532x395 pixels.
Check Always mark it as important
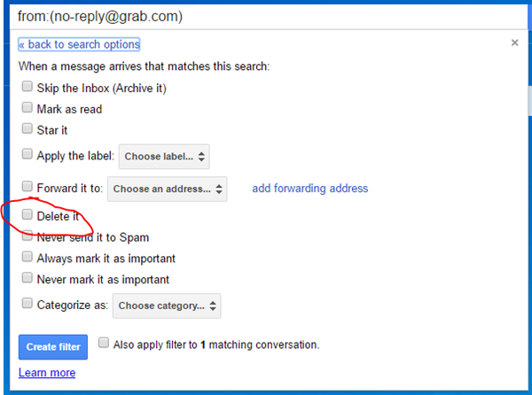27,258
